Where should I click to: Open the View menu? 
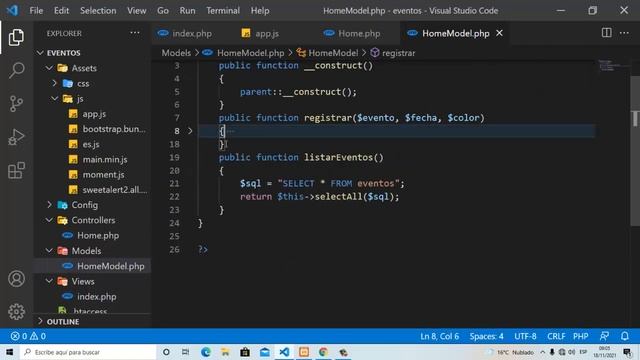[x=136, y=11]
